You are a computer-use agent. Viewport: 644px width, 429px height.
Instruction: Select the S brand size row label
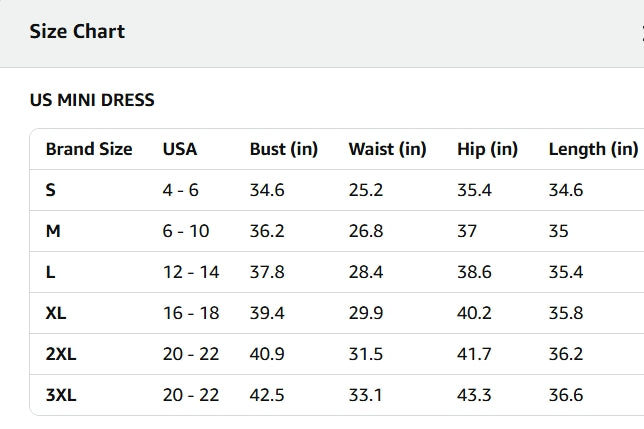point(51,190)
